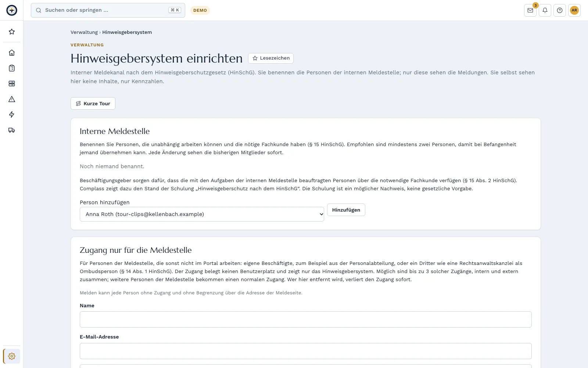Viewport: 588px width, 368px height.
Task: Open truck icon in sidebar
Action: click(x=12, y=130)
